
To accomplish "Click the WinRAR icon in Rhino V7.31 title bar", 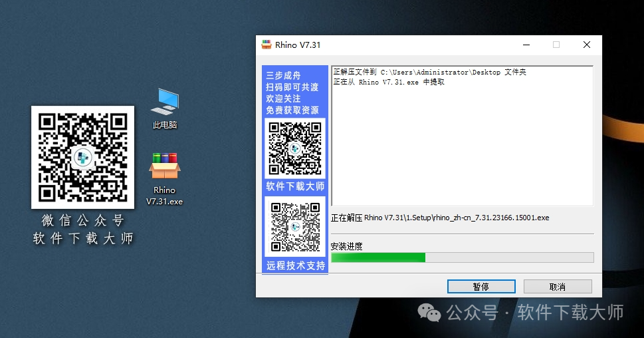I will (x=267, y=45).
